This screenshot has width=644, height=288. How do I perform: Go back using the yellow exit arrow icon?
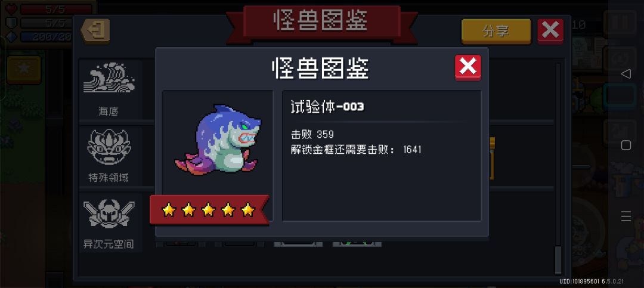pos(95,30)
